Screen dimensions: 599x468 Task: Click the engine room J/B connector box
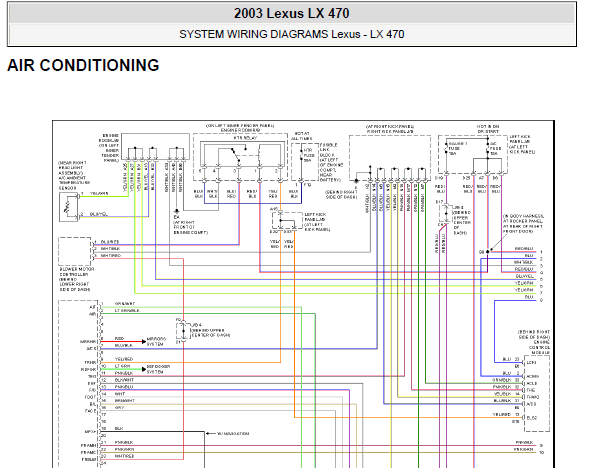[155, 146]
